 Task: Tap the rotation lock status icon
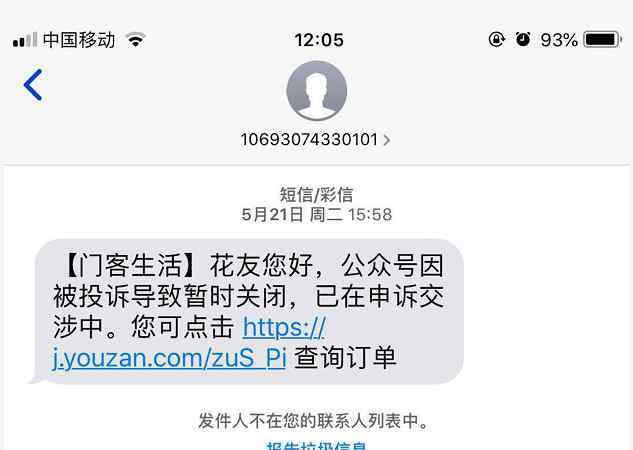pos(497,40)
